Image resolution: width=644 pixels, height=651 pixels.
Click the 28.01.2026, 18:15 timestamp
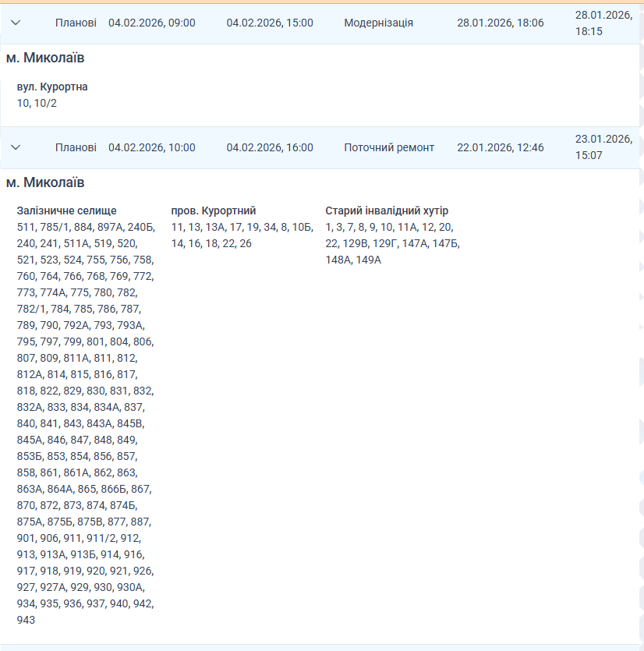[603, 23]
